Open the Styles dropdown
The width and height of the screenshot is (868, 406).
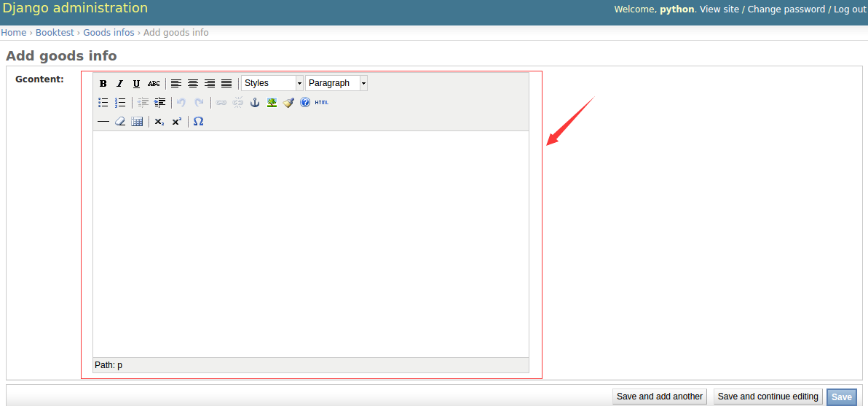click(272, 83)
